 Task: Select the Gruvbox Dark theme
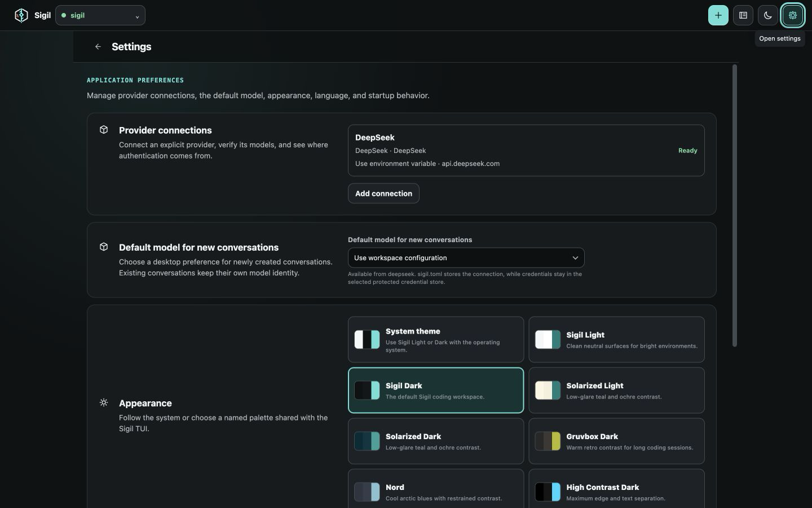(616, 441)
